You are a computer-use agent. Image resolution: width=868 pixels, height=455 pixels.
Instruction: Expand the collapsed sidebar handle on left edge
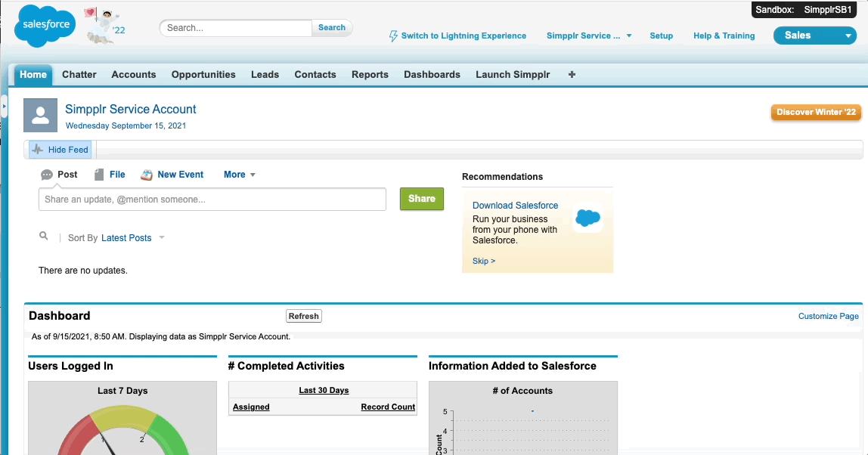(x=4, y=107)
